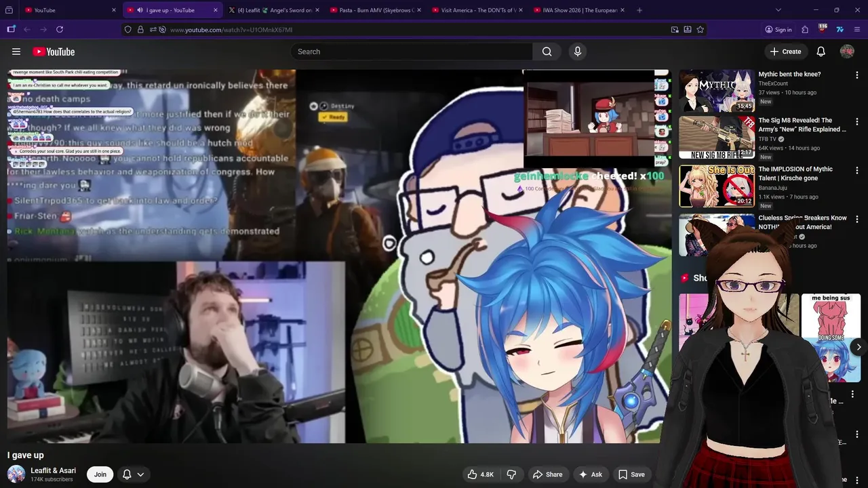Reload the page in browser
The height and width of the screenshot is (488, 868).
[60, 30]
